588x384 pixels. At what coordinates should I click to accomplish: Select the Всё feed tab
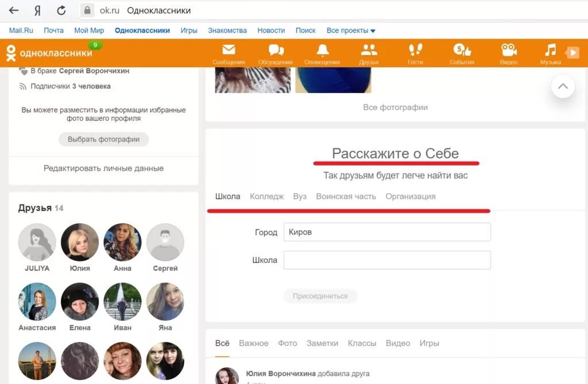[x=222, y=343]
